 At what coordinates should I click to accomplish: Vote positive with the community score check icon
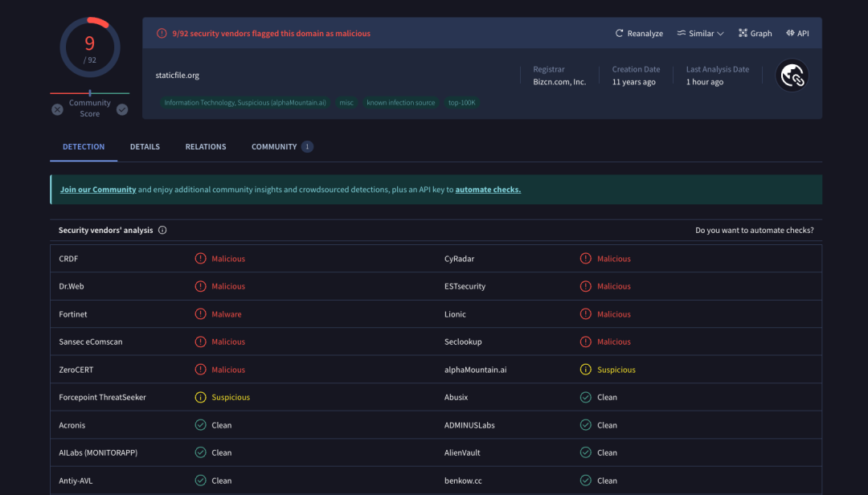pyautogui.click(x=122, y=109)
